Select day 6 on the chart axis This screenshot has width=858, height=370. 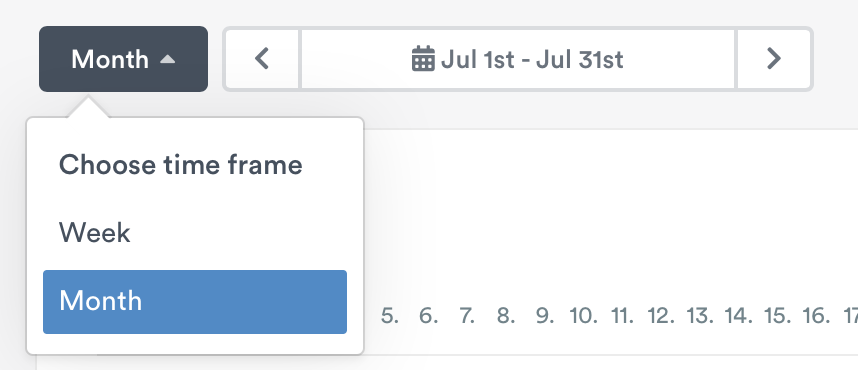click(428, 316)
